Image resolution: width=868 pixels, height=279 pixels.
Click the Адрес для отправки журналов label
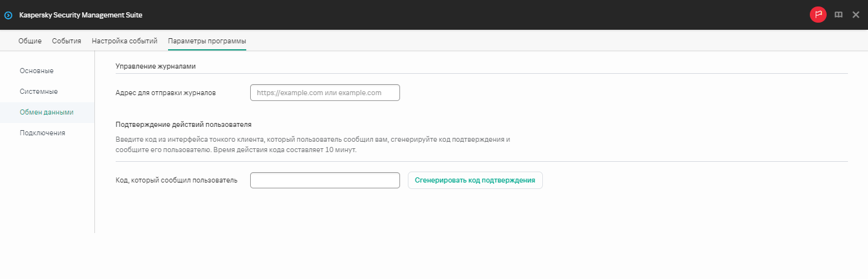(165, 93)
